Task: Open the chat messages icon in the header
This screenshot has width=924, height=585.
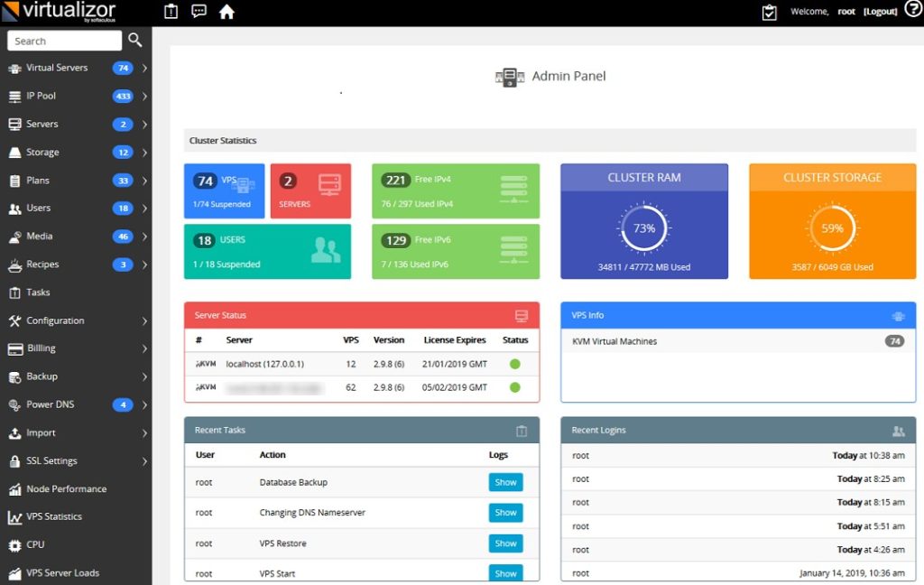Action: (x=199, y=12)
